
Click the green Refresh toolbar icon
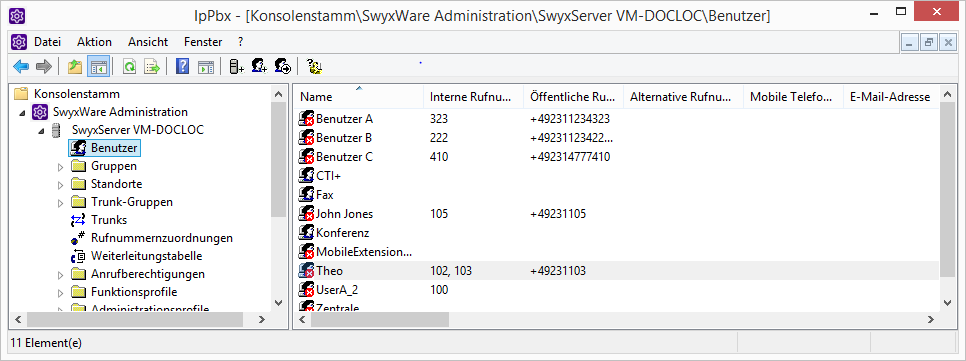[129, 67]
